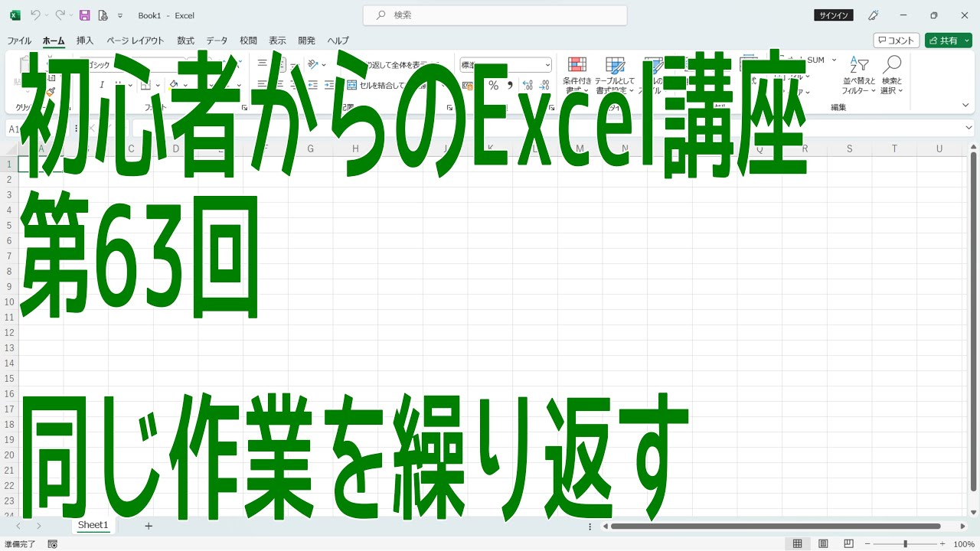
Task: Switch to Page Break Preview view
Action: pos(848,544)
